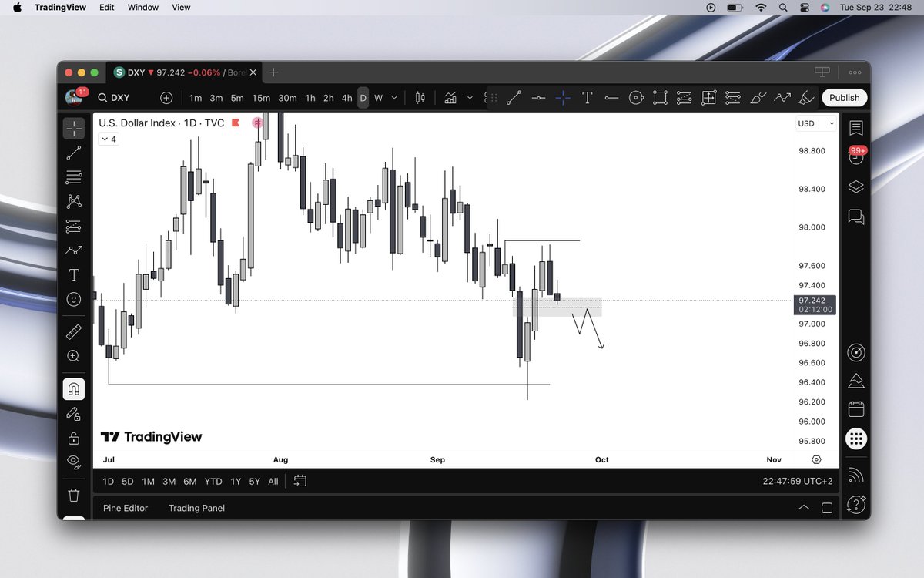The width and height of the screenshot is (924, 578).
Task: Switch to 1m timeframe
Action: coord(196,98)
